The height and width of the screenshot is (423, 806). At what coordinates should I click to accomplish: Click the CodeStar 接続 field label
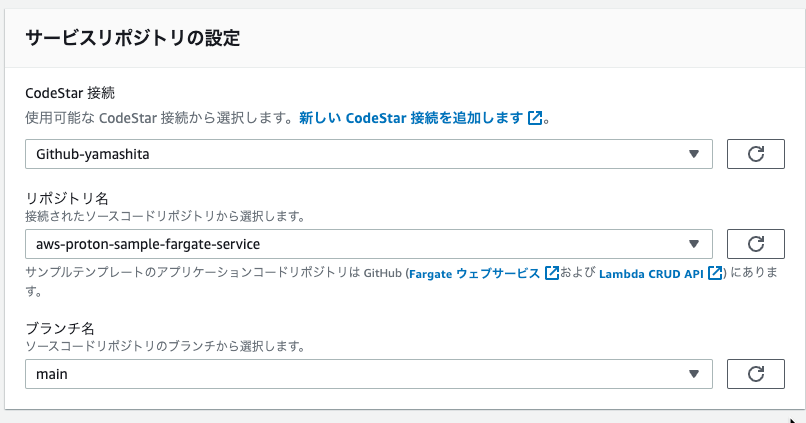pos(70,93)
